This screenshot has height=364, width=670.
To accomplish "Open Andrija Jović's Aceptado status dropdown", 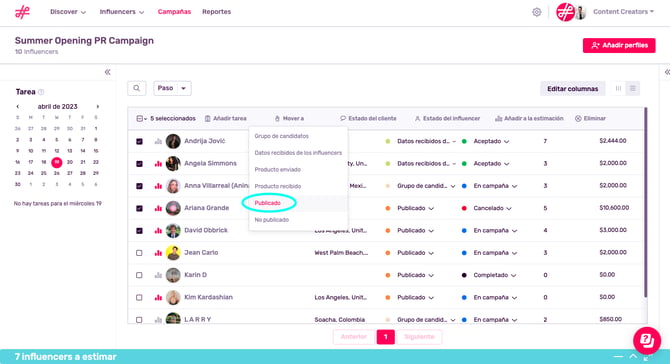I will click(491, 141).
